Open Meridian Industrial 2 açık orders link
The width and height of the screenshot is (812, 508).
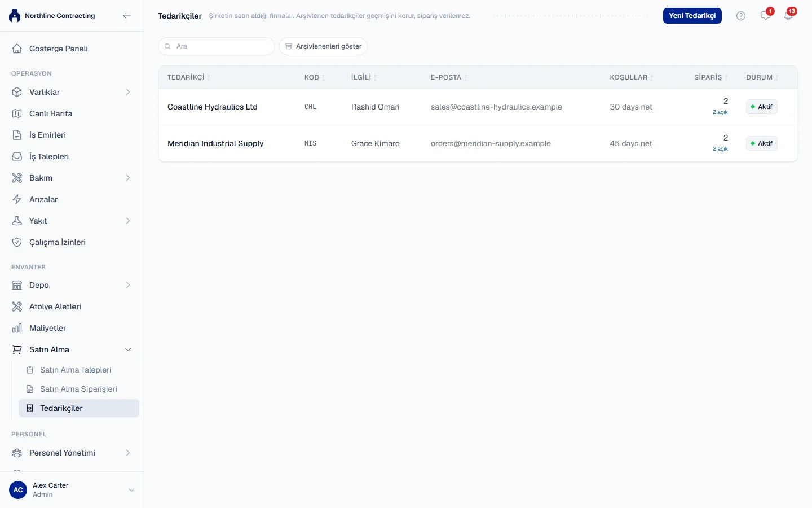(x=720, y=149)
